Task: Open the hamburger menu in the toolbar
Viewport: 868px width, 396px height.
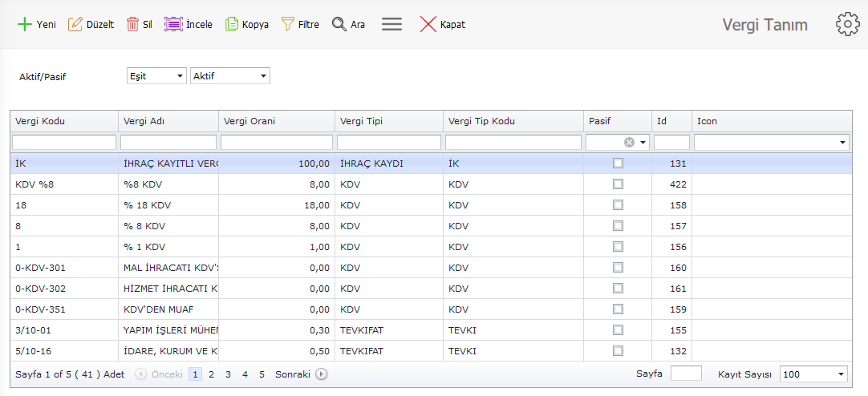Action: 391,25
